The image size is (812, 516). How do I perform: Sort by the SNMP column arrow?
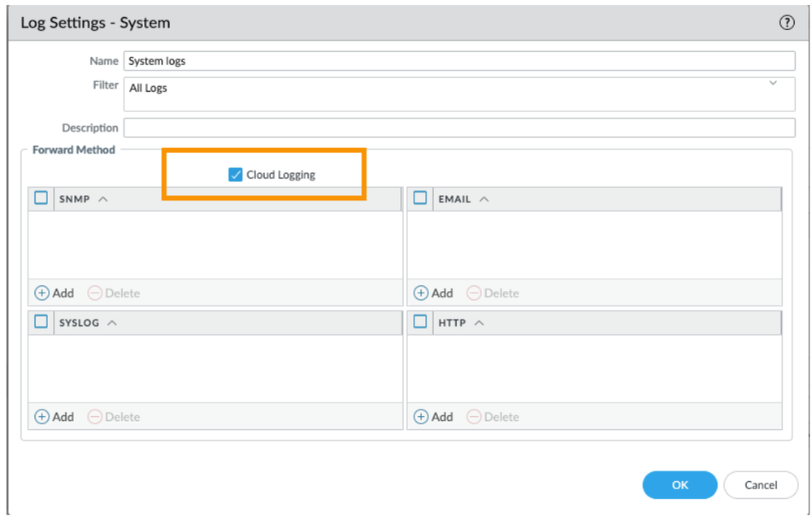[103, 199]
